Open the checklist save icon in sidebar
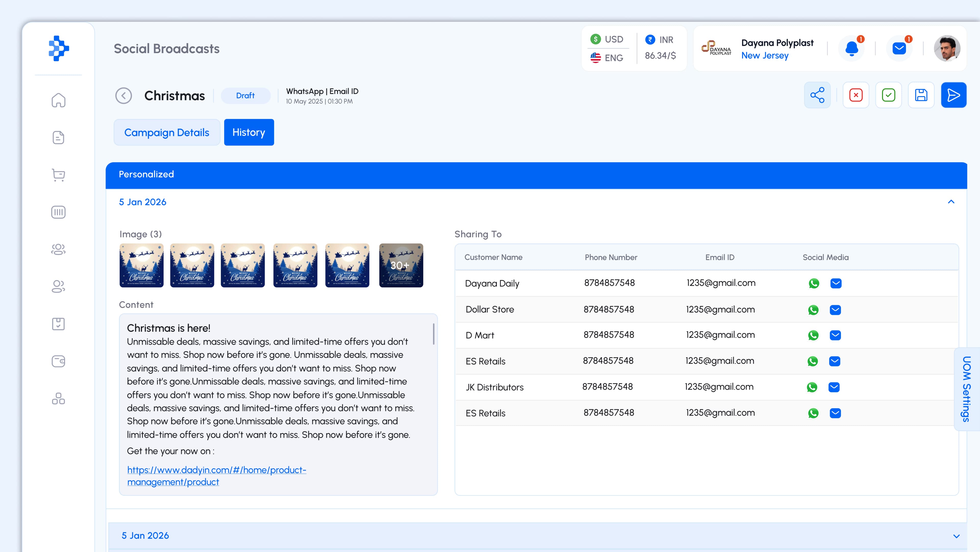 click(58, 324)
